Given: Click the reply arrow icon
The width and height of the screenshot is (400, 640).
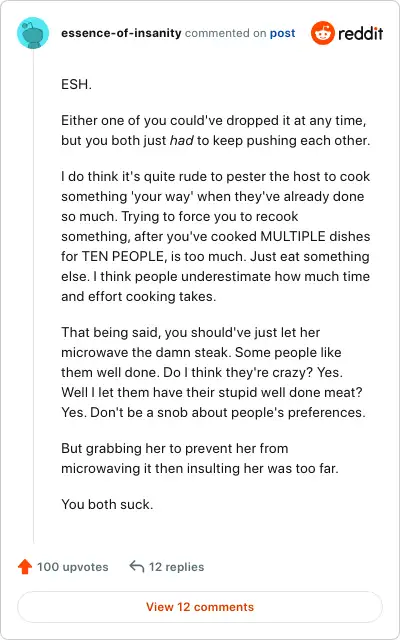Looking at the screenshot, I should click(x=136, y=567).
